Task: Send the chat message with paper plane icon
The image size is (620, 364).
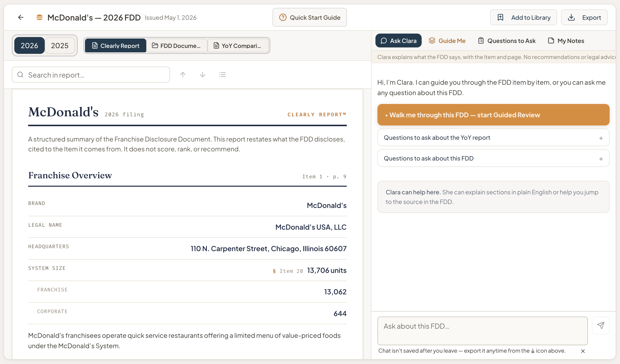Action: pyautogui.click(x=601, y=325)
